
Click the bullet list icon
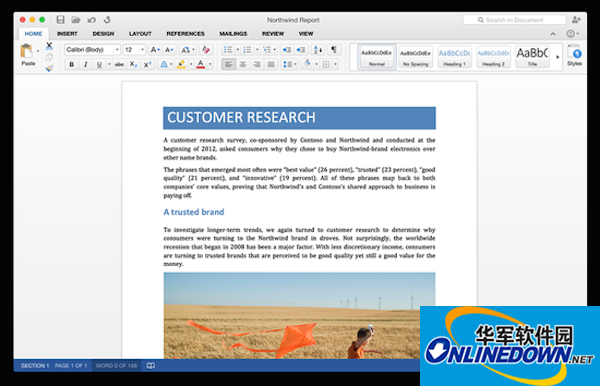click(x=228, y=50)
